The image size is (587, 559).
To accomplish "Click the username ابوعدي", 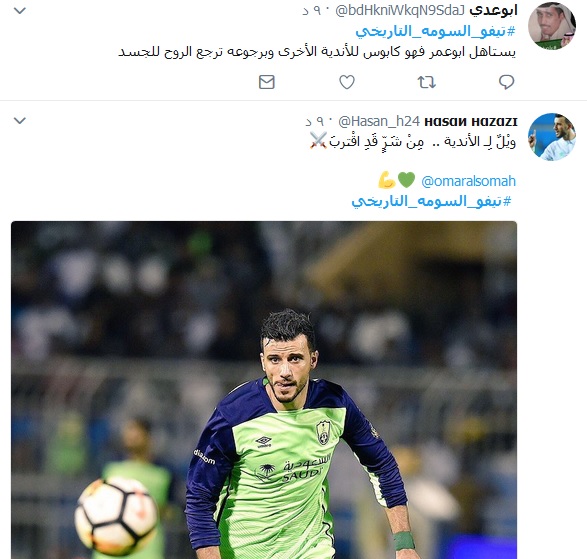I will tap(493, 11).
